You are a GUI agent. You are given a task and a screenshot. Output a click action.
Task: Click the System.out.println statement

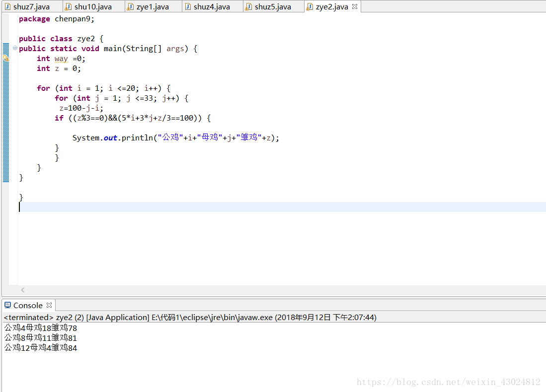tap(176, 138)
